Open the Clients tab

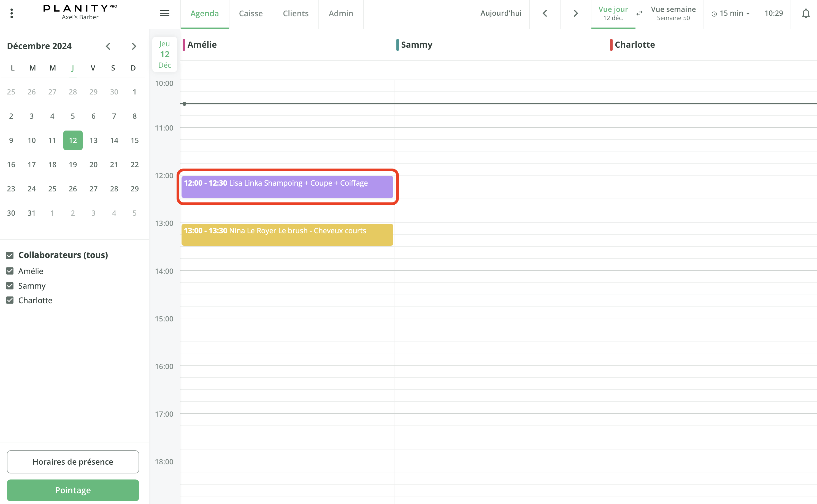click(x=296, y=13)
